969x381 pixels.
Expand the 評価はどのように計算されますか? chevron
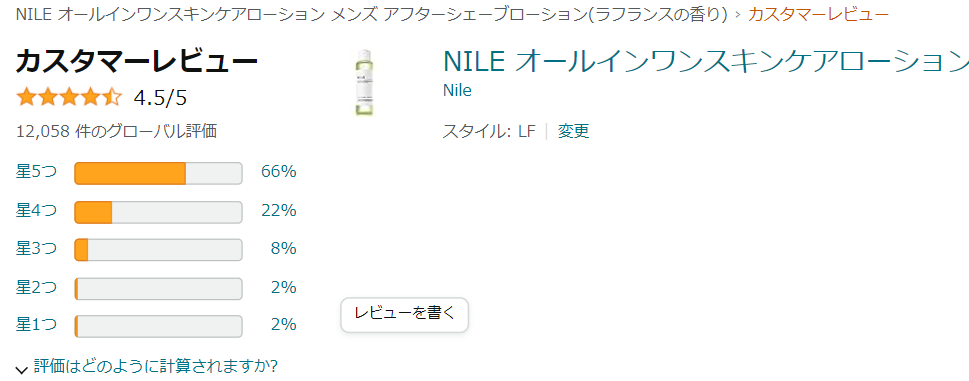(x=22, y=369)
